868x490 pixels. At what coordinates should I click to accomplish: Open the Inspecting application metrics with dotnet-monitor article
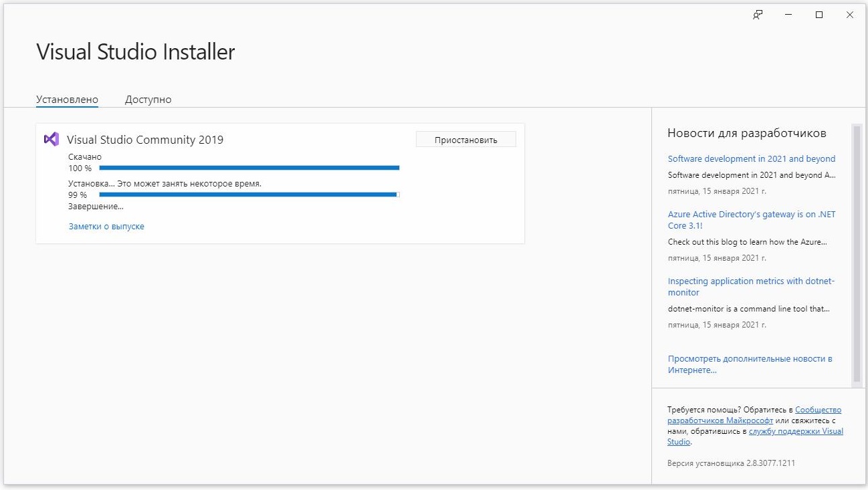tap(752, 287)
